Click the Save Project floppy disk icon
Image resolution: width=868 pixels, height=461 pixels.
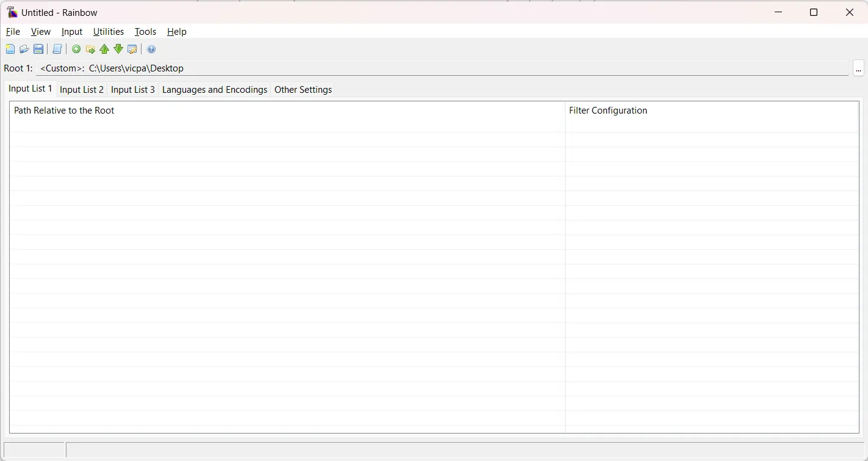pos(38,49)
